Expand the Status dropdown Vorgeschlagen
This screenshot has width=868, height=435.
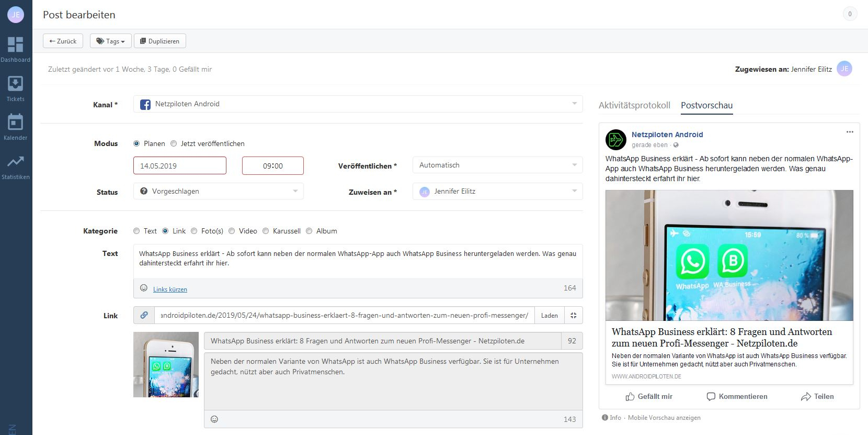(219, 191)
